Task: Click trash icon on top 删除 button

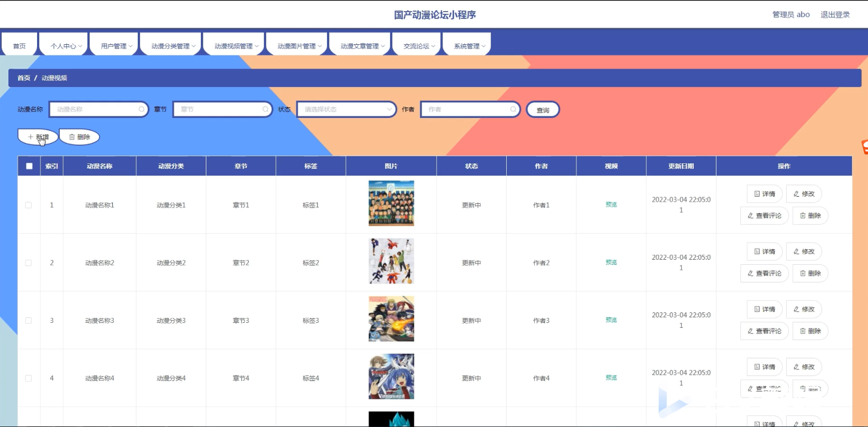Action: pyautogui.click(x=72, y=137)
